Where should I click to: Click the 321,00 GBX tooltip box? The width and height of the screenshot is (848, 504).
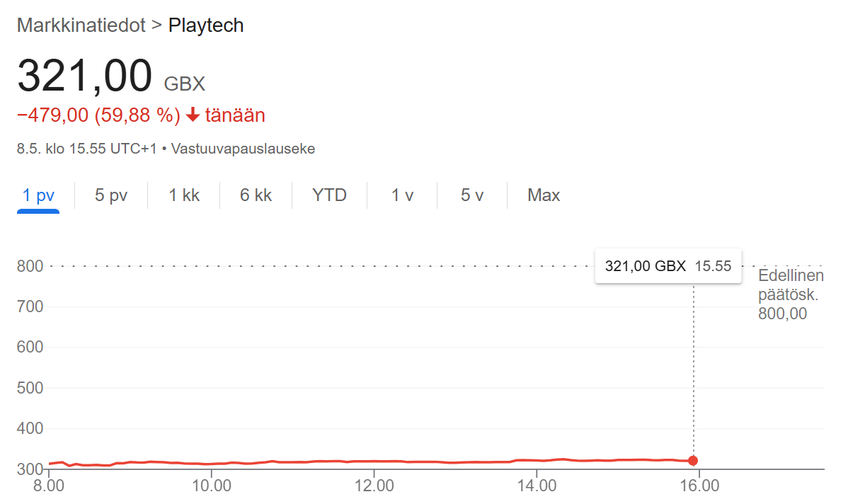[x=668, y=266]
